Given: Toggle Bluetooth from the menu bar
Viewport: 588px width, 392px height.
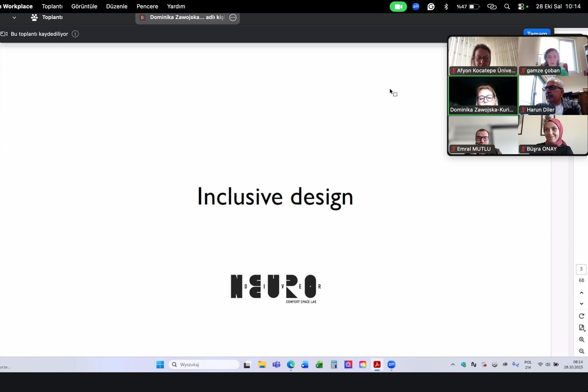Looking at the screenshot, I should 446,7.
